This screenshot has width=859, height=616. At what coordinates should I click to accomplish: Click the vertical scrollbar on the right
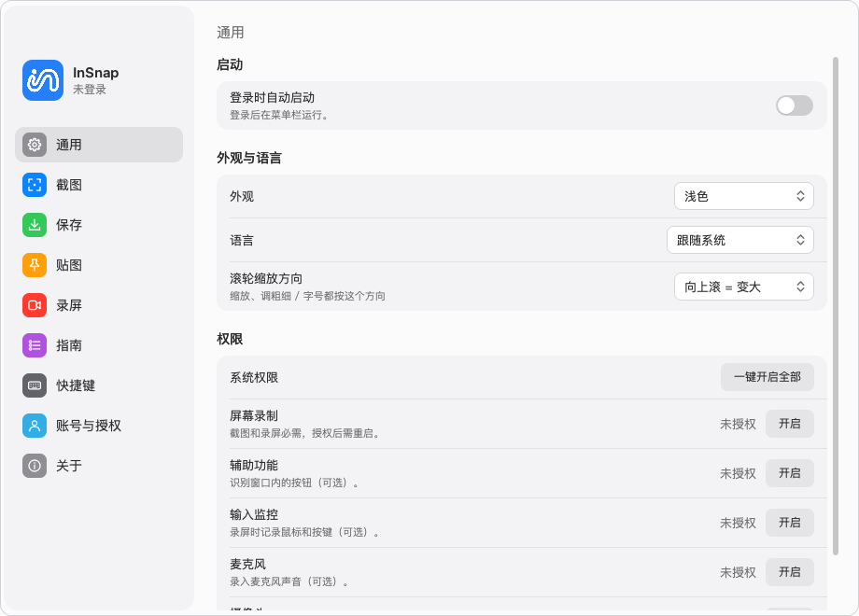(836, 306)
